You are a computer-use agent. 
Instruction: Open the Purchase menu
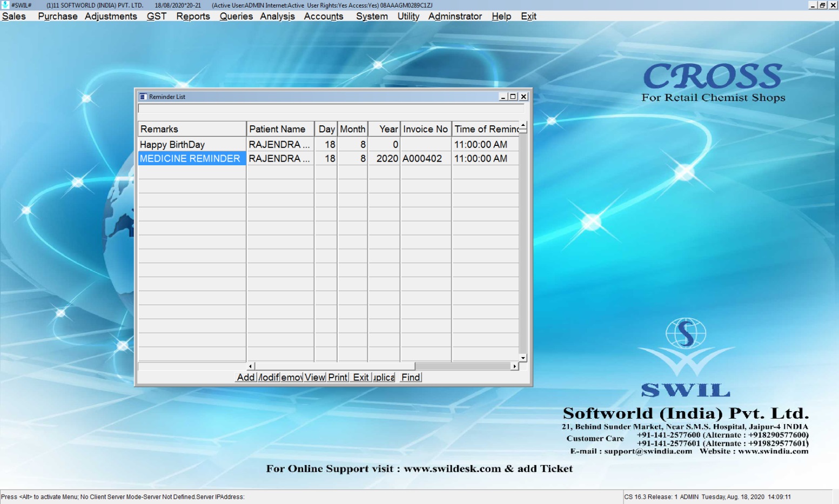58,16
